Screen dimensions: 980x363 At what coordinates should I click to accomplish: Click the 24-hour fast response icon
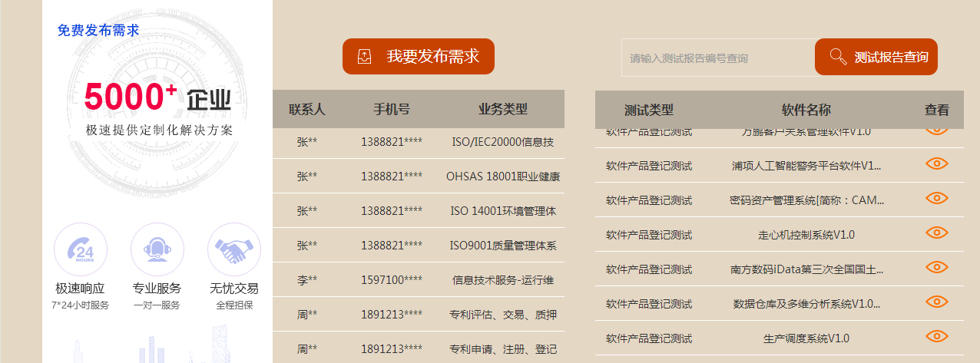point(81,249)
